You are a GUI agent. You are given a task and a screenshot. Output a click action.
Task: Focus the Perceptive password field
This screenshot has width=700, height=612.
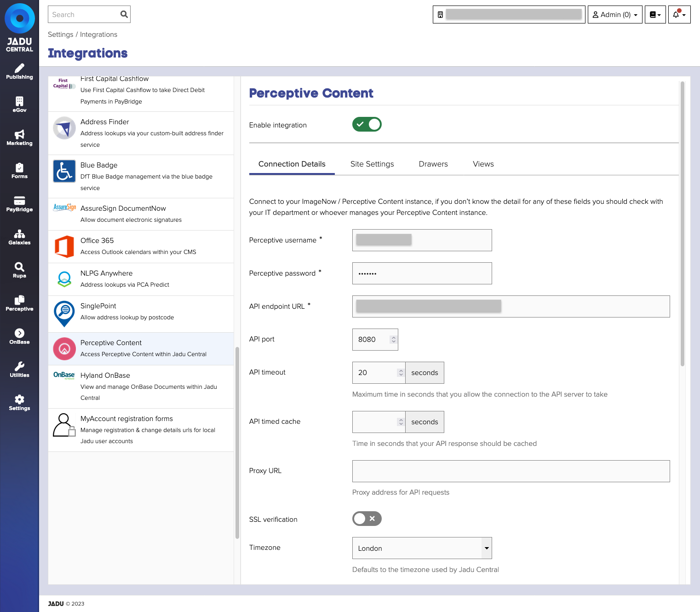tap(422, 273)
